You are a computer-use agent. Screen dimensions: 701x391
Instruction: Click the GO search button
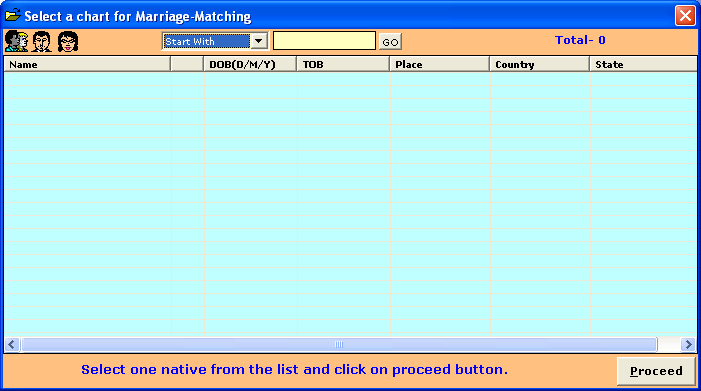pos(390,42)
